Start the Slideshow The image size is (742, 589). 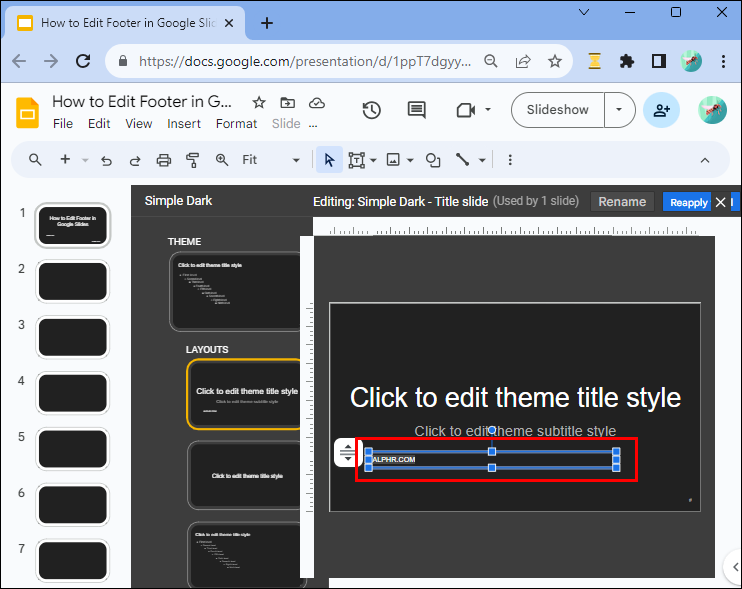[x=557, y=110]
